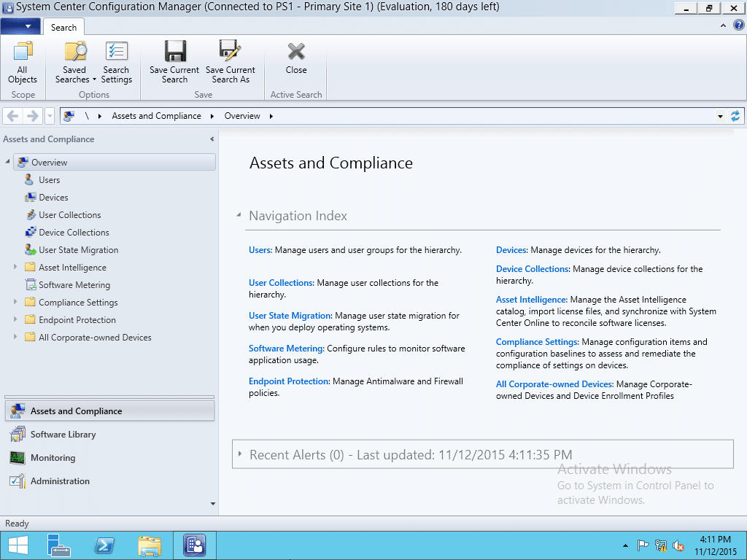Expand the Recent Alerts section
The image size is (747, 560).
click(240, 454)
